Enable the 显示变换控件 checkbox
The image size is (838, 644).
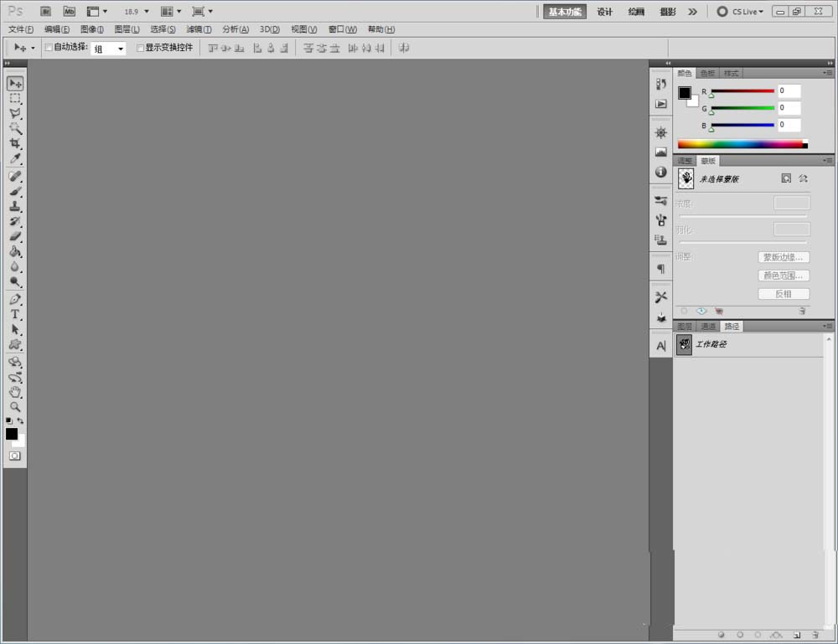tap(139, 48)
